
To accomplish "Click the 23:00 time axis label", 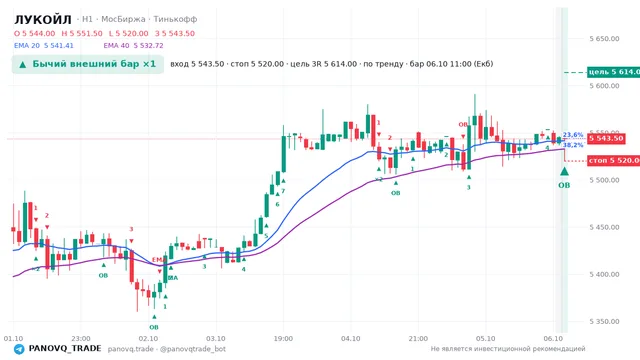I will (x=80, y=338).
